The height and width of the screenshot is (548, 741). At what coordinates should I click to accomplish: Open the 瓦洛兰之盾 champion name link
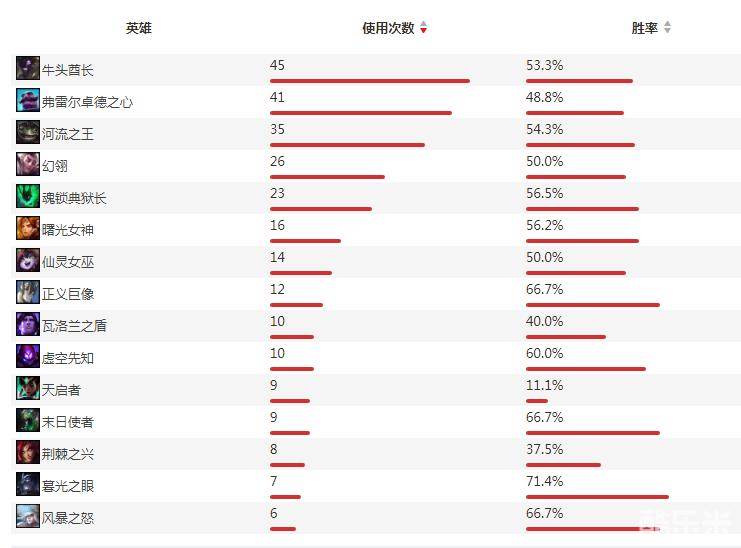coord(74,326)
